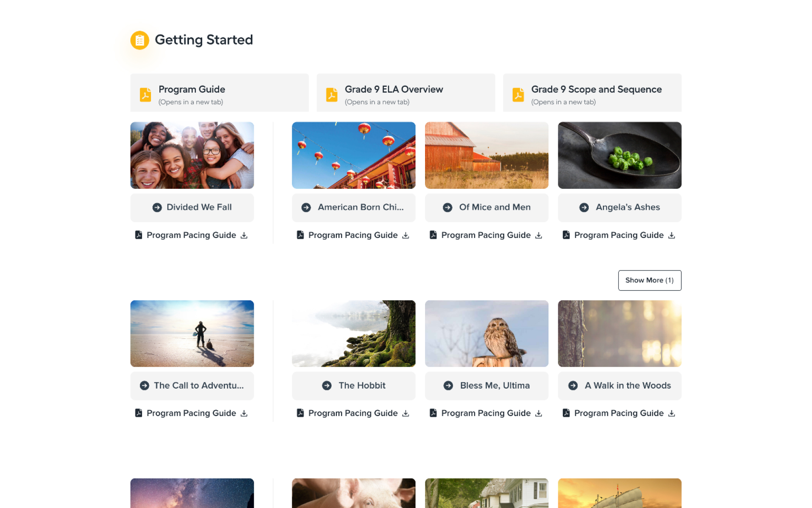The image size is (812, 508).
Task: Click the PDF file icon under The Hobbit
Action: pos(300,413)
